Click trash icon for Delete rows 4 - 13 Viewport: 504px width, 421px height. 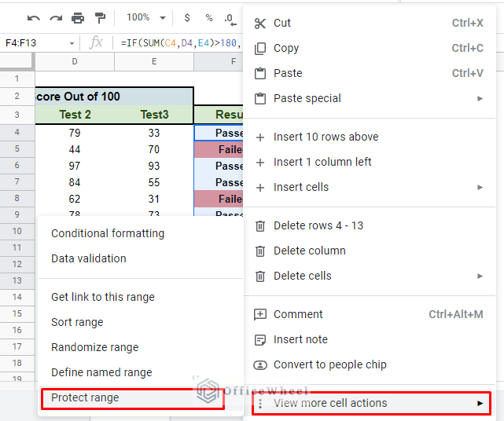coord(260,226)
